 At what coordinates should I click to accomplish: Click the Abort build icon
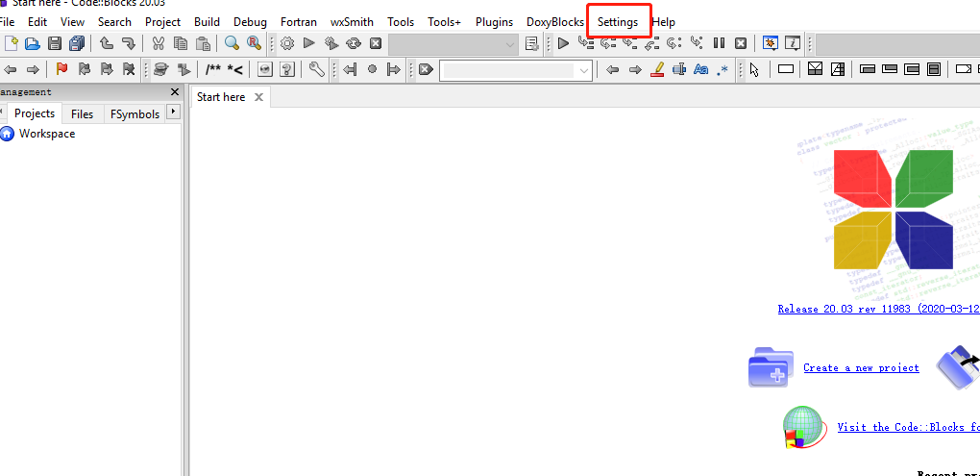click(x=375, y=43)
